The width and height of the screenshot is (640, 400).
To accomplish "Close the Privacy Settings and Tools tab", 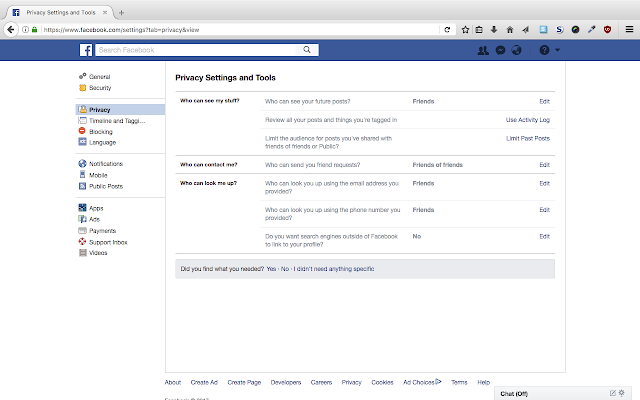I will (105, 12).
